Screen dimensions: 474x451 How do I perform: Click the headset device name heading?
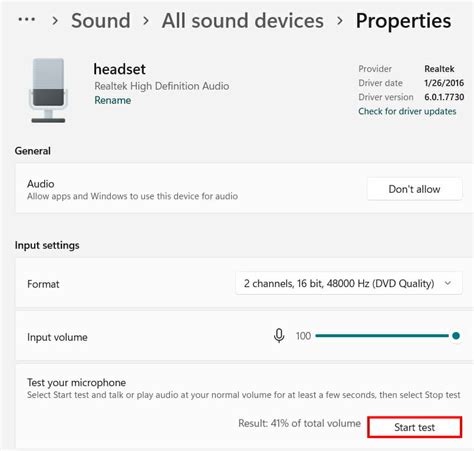(x=120, y=69)
